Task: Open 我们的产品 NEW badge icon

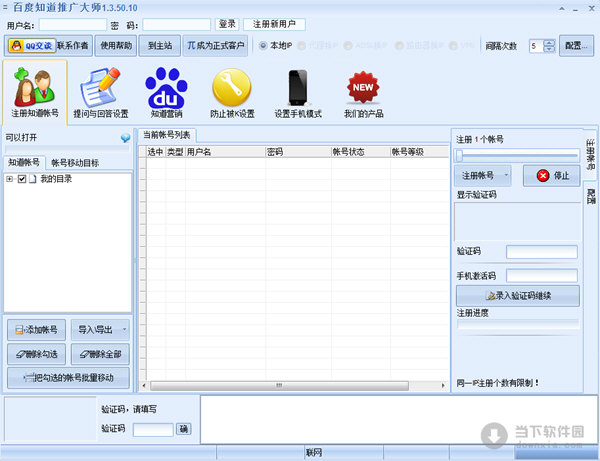Action: pos(362,92)
